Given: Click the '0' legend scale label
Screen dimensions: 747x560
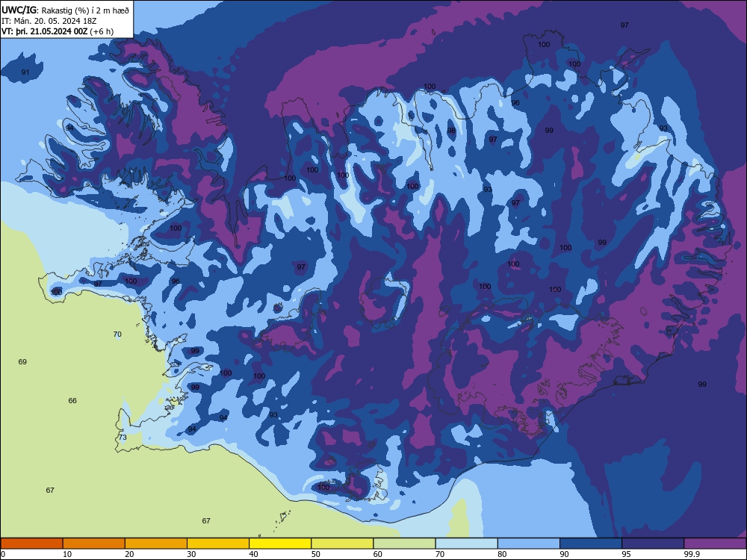Looking at the screenshot, I should [3, 554].
